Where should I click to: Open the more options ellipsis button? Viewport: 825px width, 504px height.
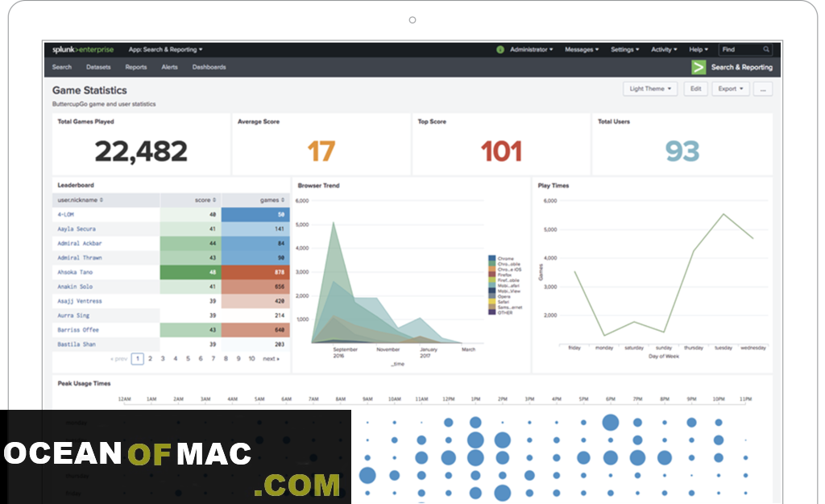[x=763, y=89]
